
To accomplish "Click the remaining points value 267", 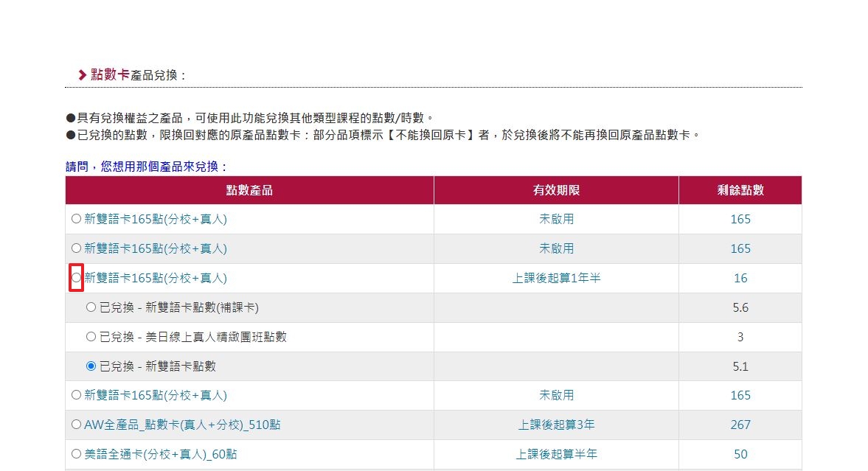I will click(740, 425).
